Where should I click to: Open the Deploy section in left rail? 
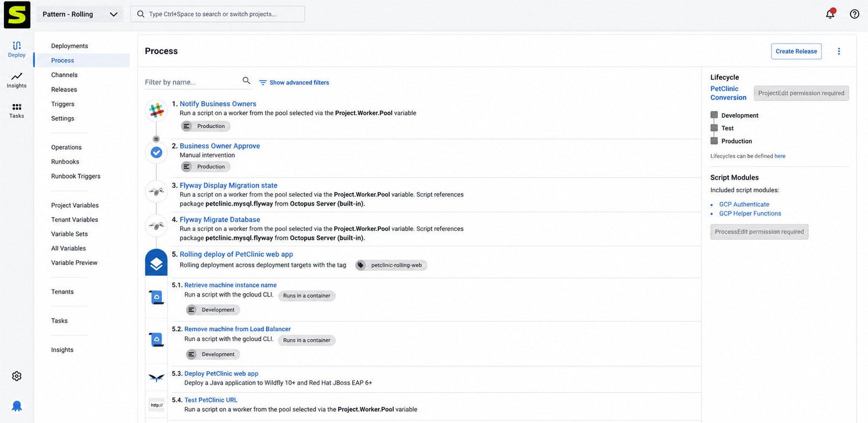(17, 49)
